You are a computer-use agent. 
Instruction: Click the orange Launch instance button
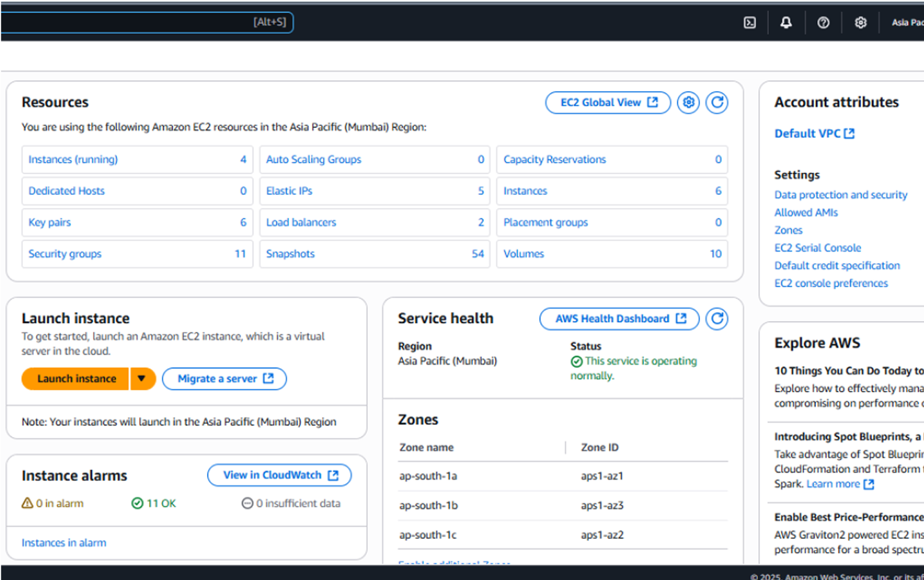pyautogui.click(x=76, y=379)
